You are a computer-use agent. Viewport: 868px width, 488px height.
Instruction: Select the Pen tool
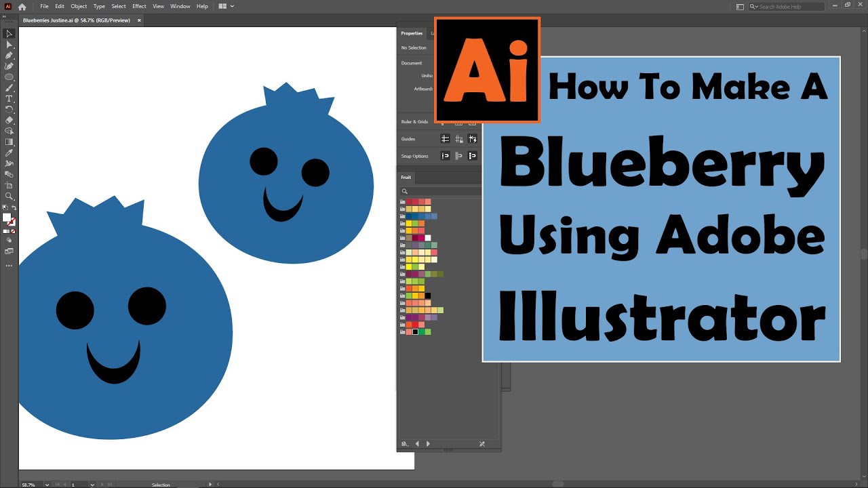tap(9, 55)
